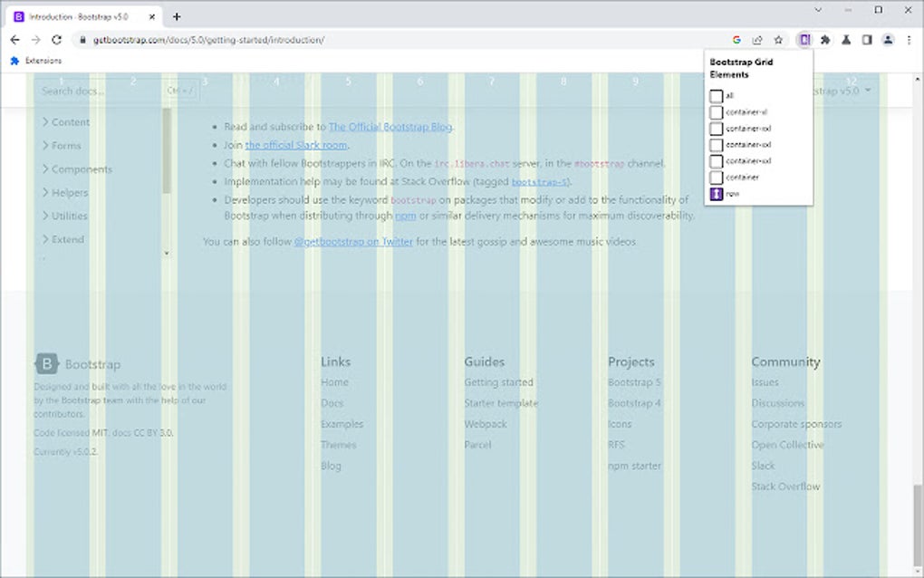Bookmark this page with the star icon
Image resolution: width=924 pixels, height=578 pixels.
(778, 40)
